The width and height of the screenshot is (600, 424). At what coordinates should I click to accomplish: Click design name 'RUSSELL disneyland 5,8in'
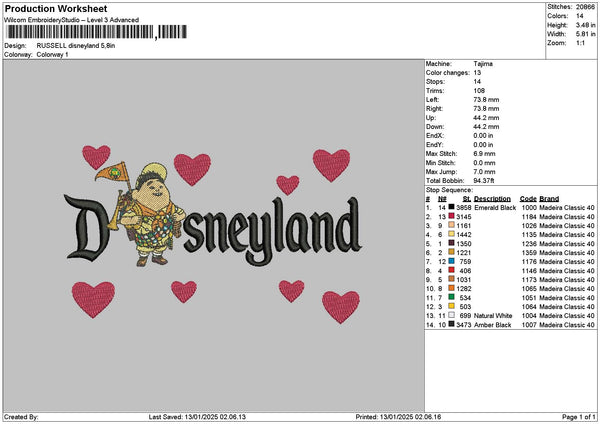coord(76,46)
